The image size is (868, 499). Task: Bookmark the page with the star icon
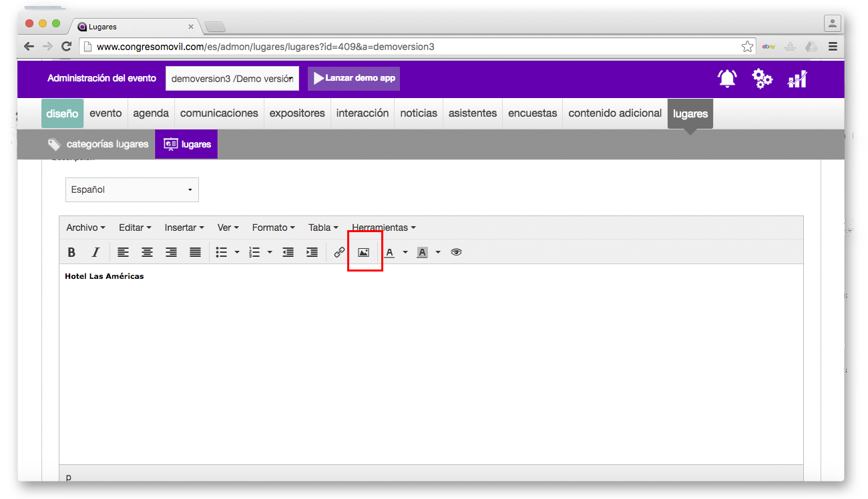(747, 47)
